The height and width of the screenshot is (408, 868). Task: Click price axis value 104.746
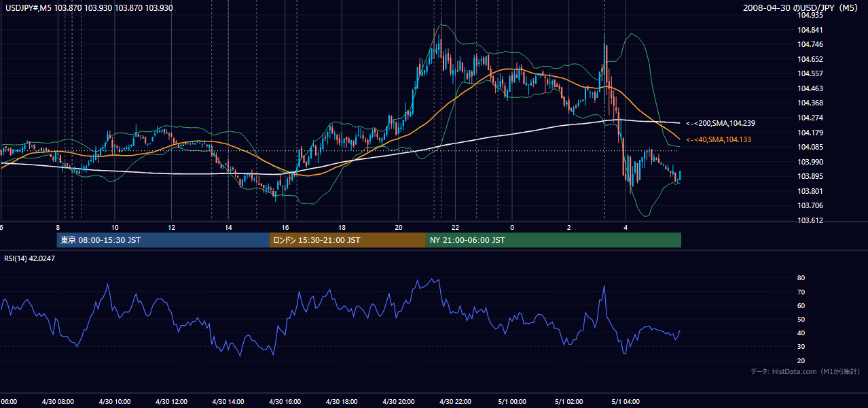click(811, 44)
